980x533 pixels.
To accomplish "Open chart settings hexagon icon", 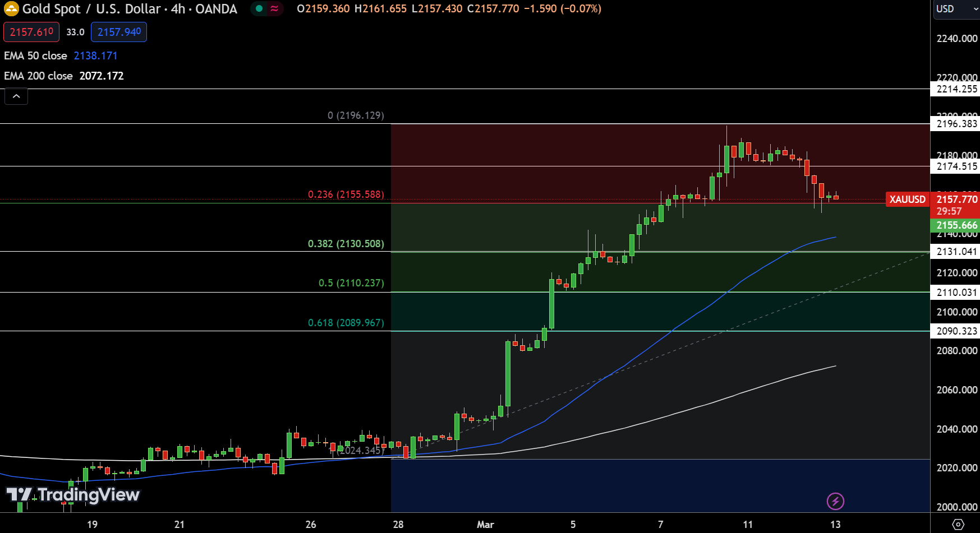I will pos(958,525).
